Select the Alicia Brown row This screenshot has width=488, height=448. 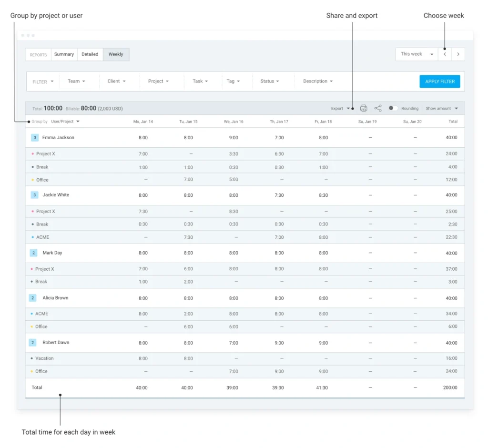pyautogui.click(x=55, y=298)
